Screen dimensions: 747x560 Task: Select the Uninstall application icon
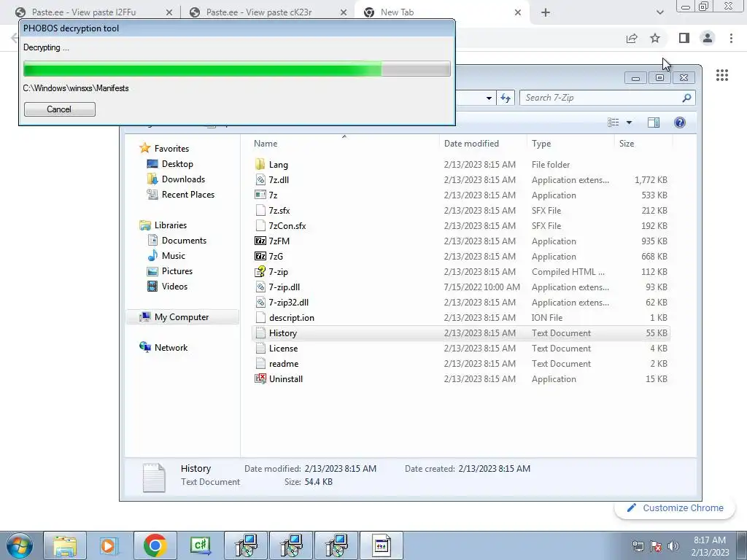260,378
